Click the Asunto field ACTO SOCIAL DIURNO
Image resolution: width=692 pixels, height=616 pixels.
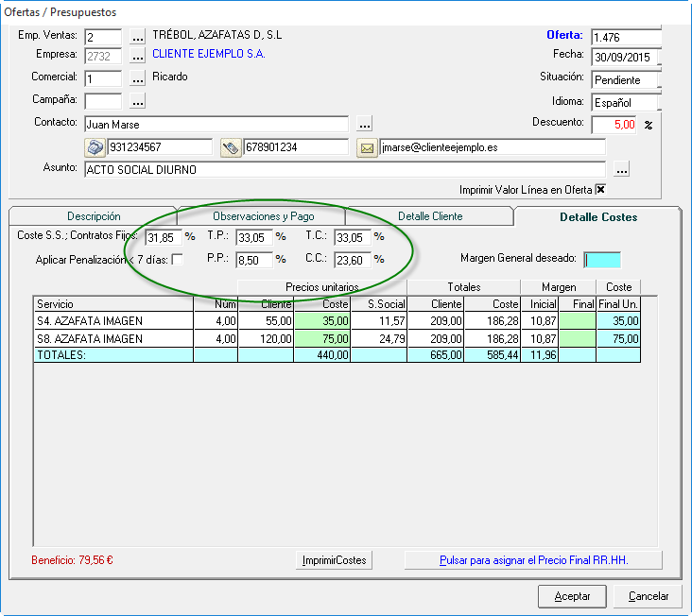click(345, 170)
